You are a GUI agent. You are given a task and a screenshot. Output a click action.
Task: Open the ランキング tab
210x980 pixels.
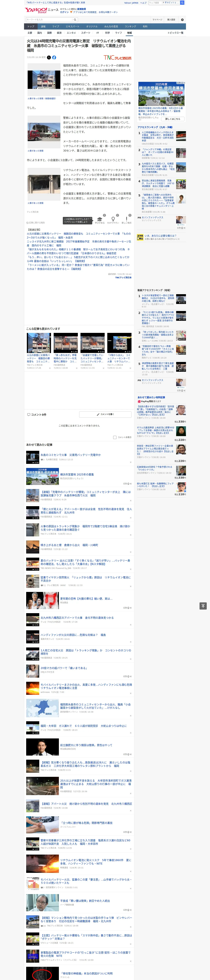(130, 27)
